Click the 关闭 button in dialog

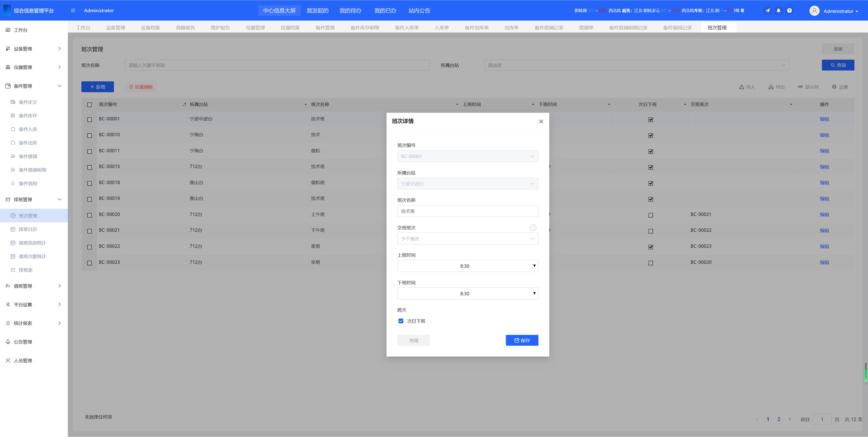tap(413, 340)
